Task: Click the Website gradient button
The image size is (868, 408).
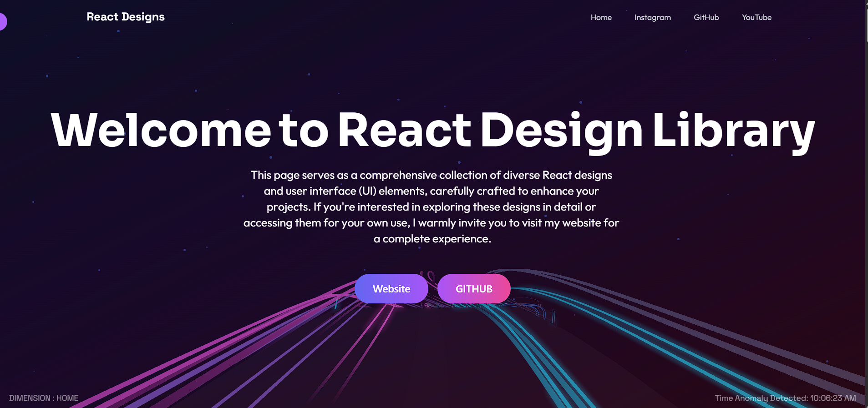Action: click(391, 288)
